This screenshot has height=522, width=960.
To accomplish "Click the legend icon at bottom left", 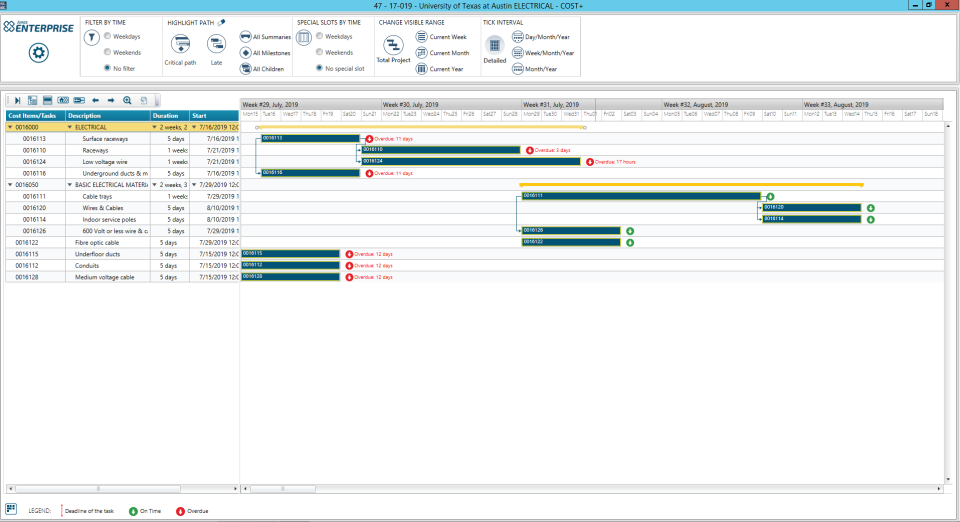I will tap(11, 509).
